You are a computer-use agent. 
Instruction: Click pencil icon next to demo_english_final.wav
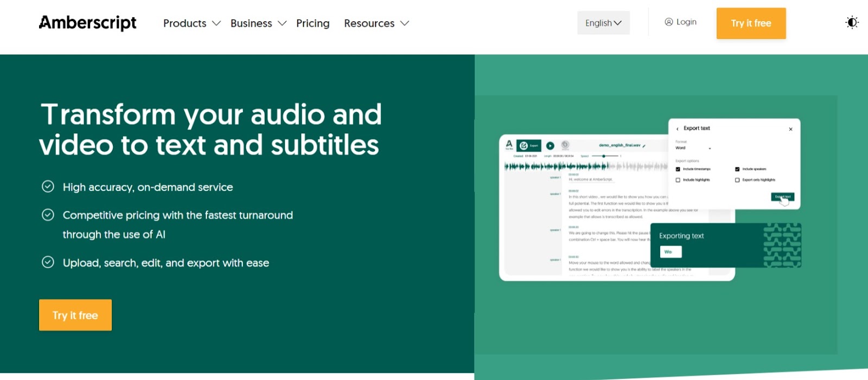pyautogui.click(x=644, y=146)
